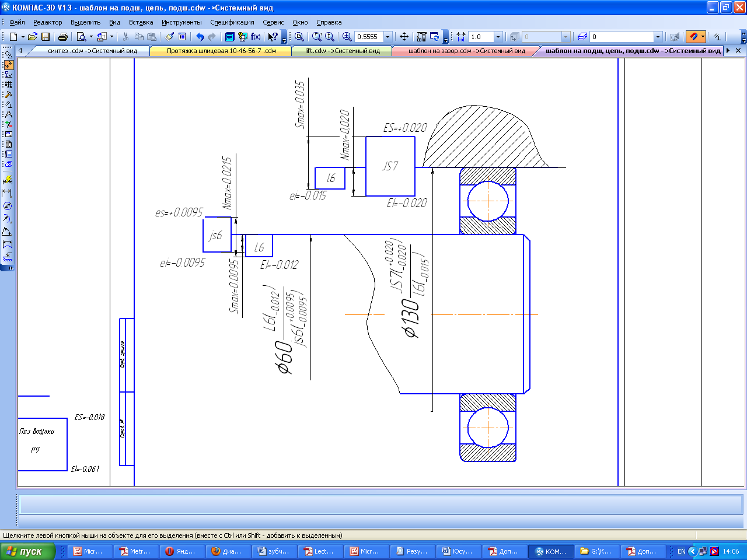
Task: Toggle the Measurements compass panel button
Action: click(8, 114)
